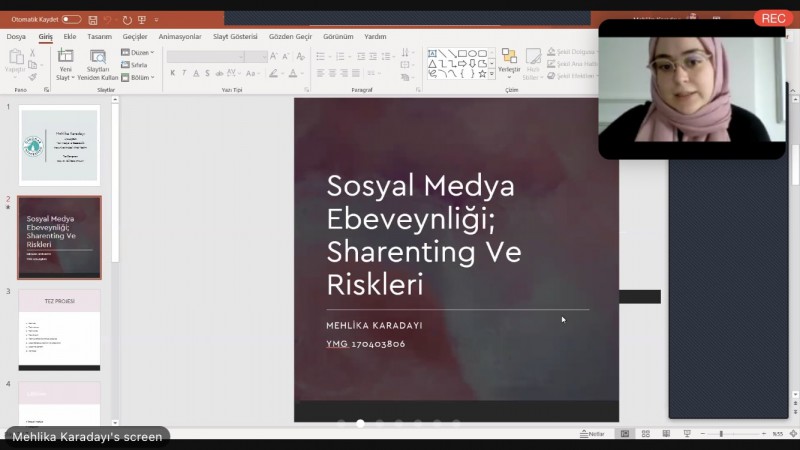The image size is (800, 450).
Task: Start slideshow from status bar icon
Action: point(686,434)
